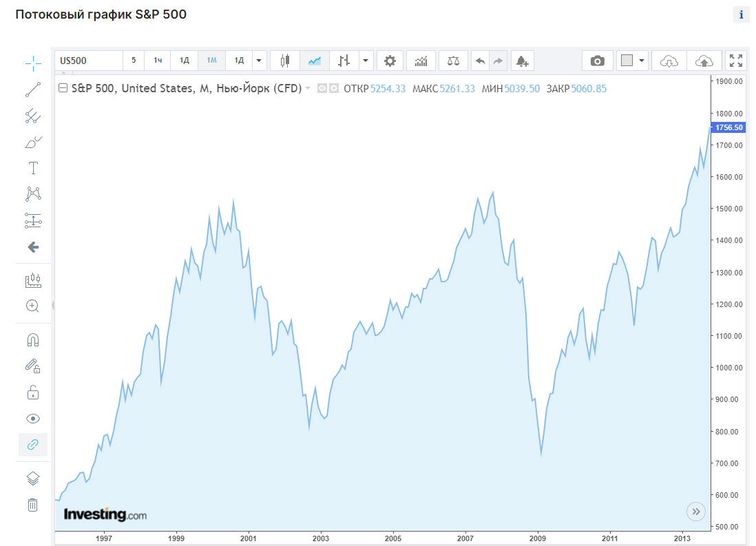The height and width of the screenshot is (546, 756).
Task: Toggle lock all drawing tools
Action: pyautogui.click(x=32, y=392)
